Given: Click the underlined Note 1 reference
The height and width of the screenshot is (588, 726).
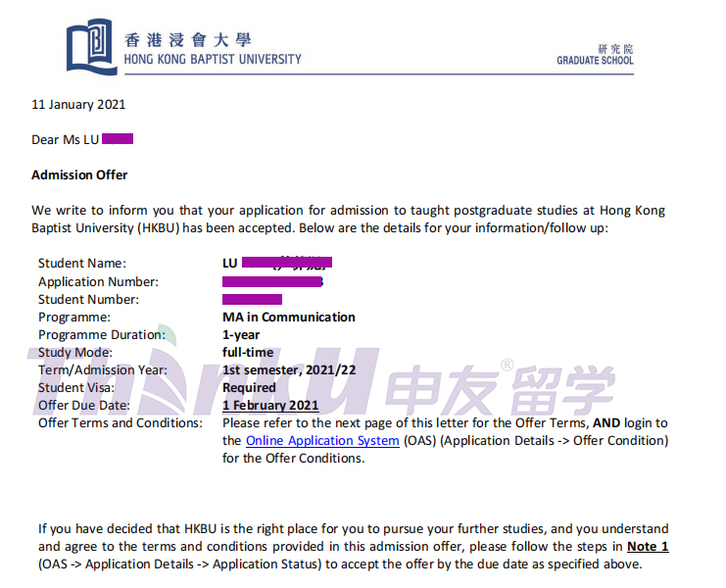Looking at the screenshot, I should click(x=648, y=546).
